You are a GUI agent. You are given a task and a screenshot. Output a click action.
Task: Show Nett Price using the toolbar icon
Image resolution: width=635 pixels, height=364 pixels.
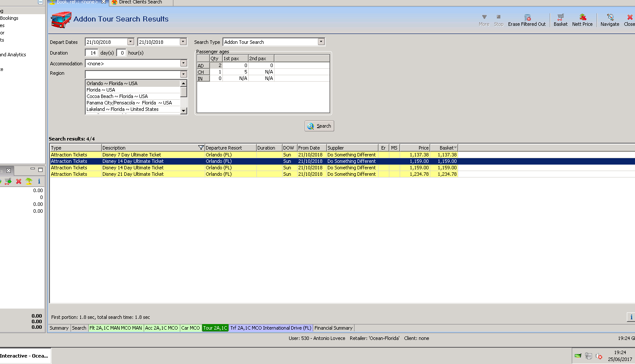pyautogui.click(x=583, y=17)
